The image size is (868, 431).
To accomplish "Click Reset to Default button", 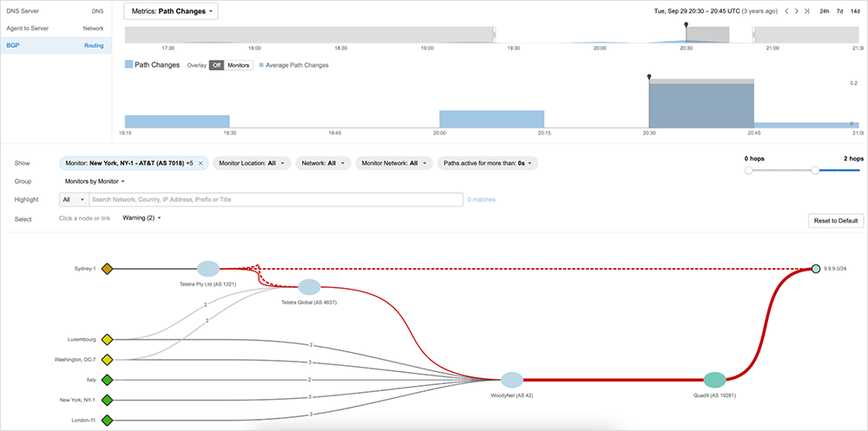I will click(x=835, y=221).
